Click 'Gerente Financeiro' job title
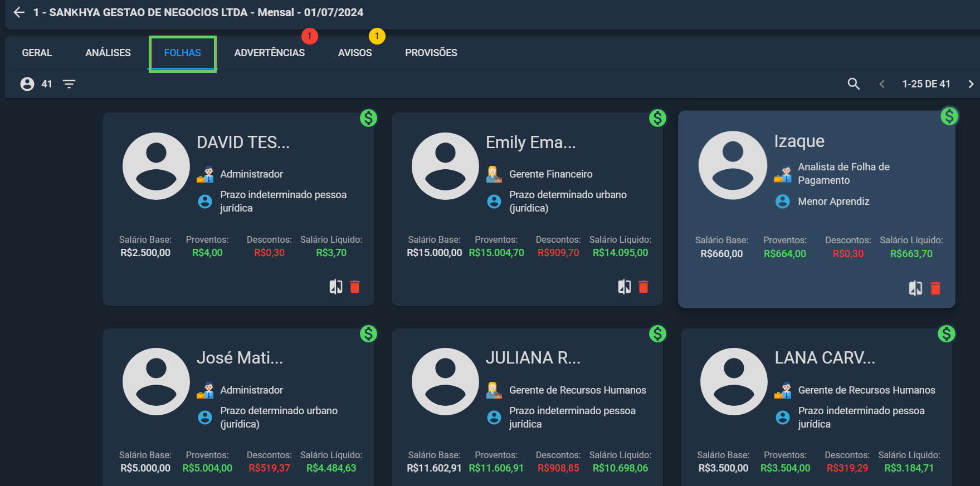Screen dimensions: 980x486 pos(550,174)
